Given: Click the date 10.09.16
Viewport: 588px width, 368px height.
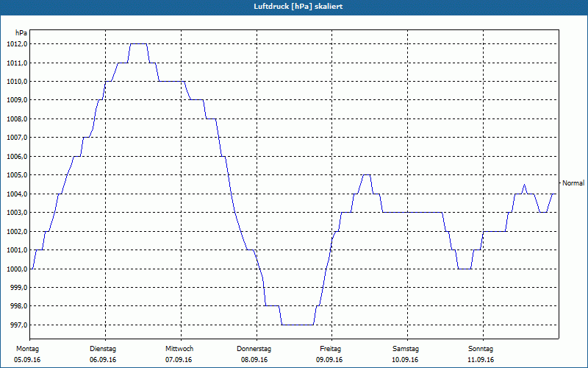Looking at the screenshot, I should click(405, 360).
